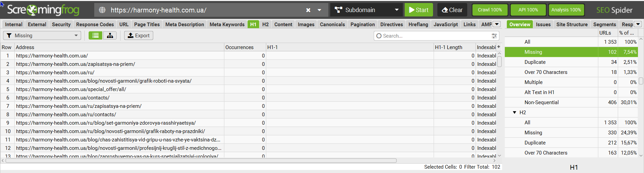Click the Screaming Frog logo
This screenshot has height=173, width=644.
[43, 10]
